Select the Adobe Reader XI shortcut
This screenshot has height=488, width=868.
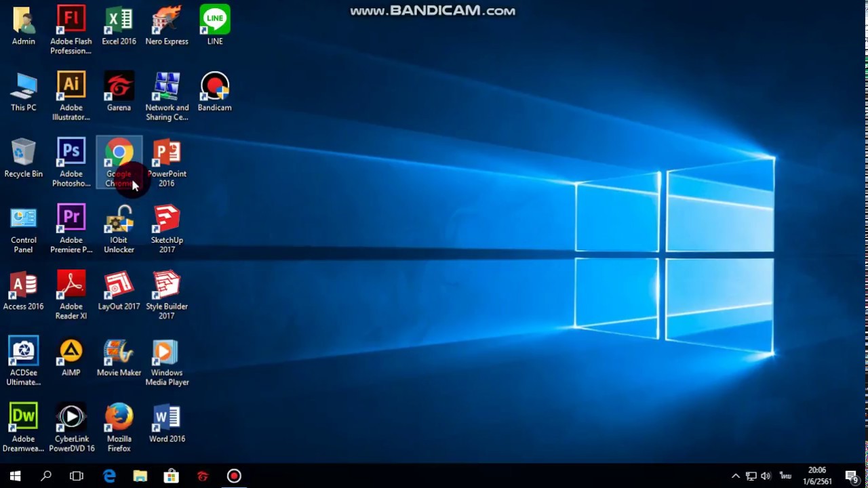click(71, 296)
